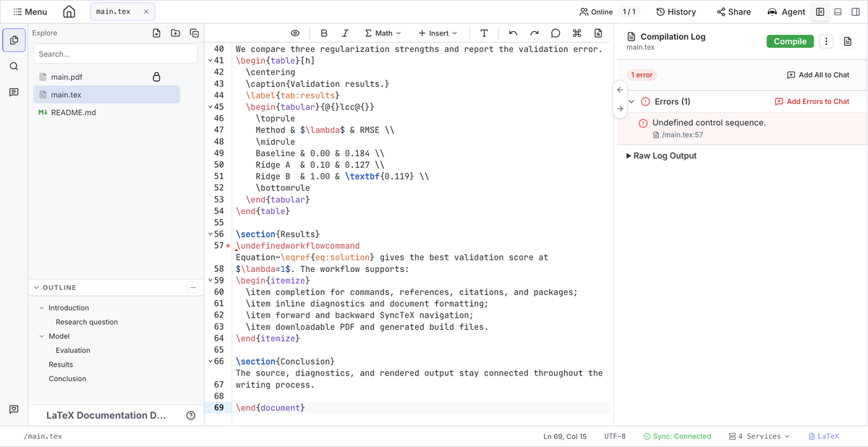
Task: Click Add All to Chat
Action: (x=818, y=75)
